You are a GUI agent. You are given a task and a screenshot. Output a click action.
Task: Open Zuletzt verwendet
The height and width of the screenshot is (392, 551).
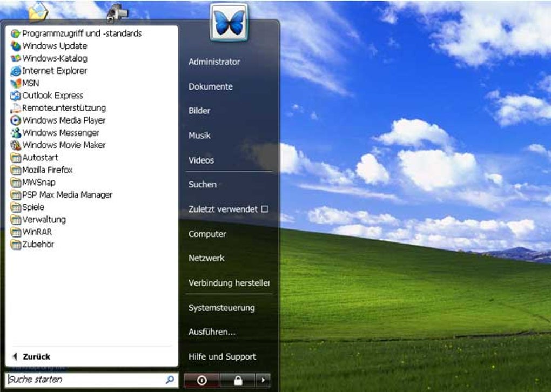pos(223,209)
